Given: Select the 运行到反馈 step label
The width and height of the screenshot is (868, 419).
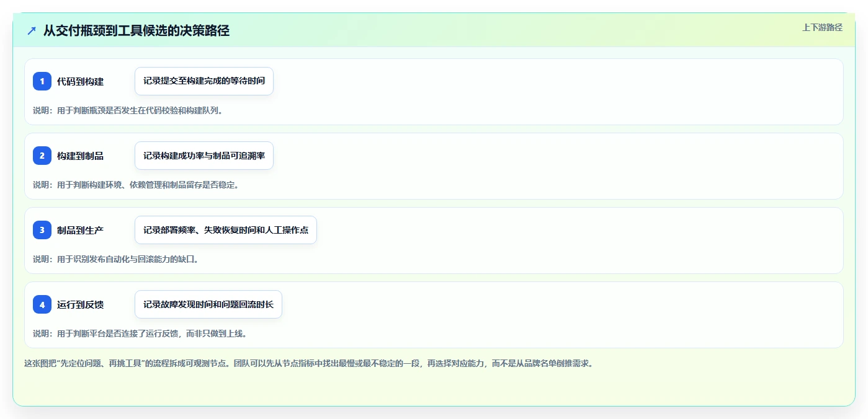Looking at the screenshot, I should click(x=80, y=304).
